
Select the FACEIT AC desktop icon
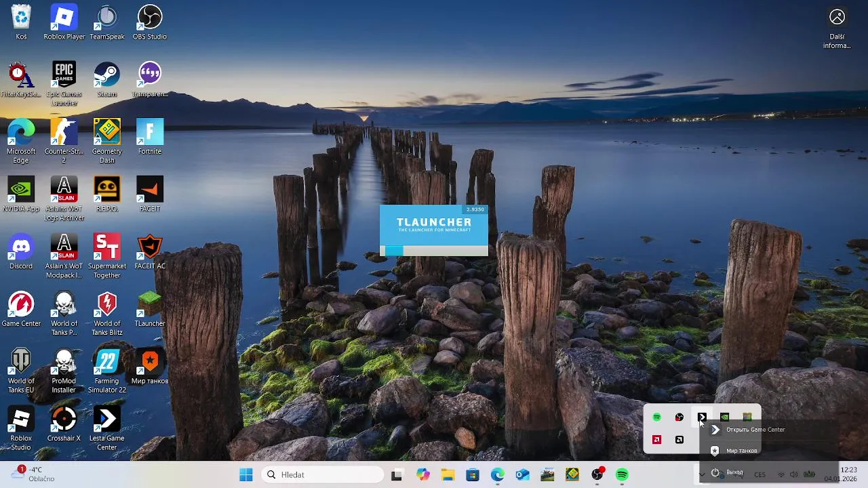pyautogui.click(x=150, y=252)
